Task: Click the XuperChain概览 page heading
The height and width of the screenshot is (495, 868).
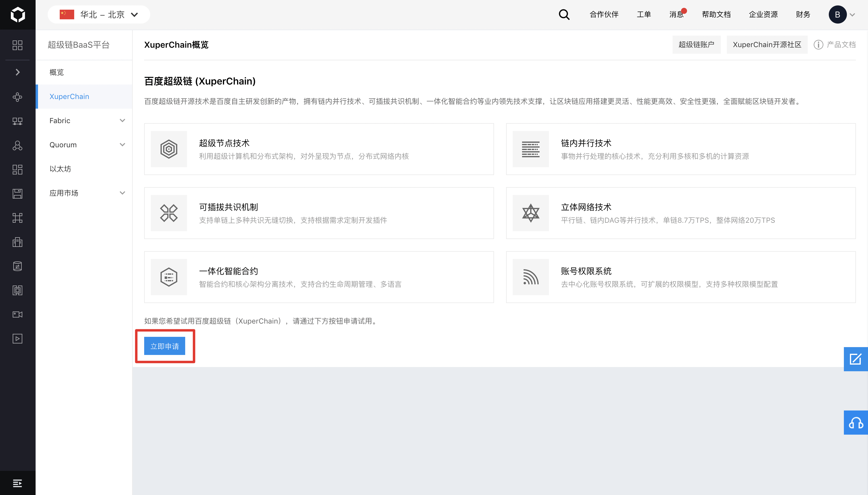Action: [176, 45]
